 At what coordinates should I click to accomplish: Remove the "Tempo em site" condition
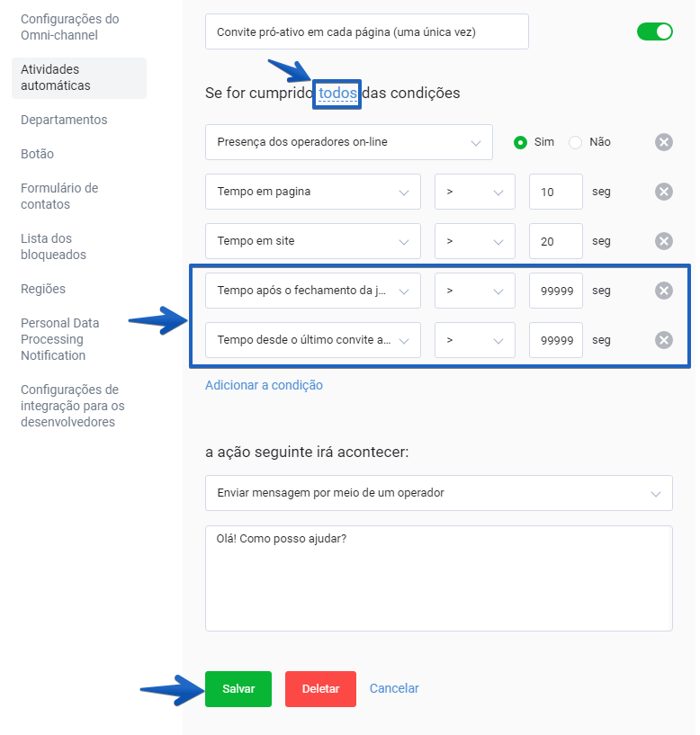pos(663,240)
